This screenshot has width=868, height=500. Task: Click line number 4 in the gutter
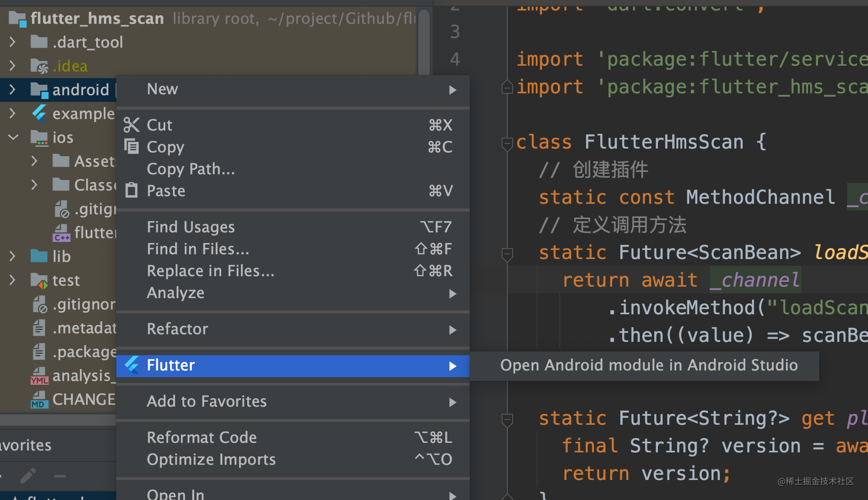click(455, 60)
